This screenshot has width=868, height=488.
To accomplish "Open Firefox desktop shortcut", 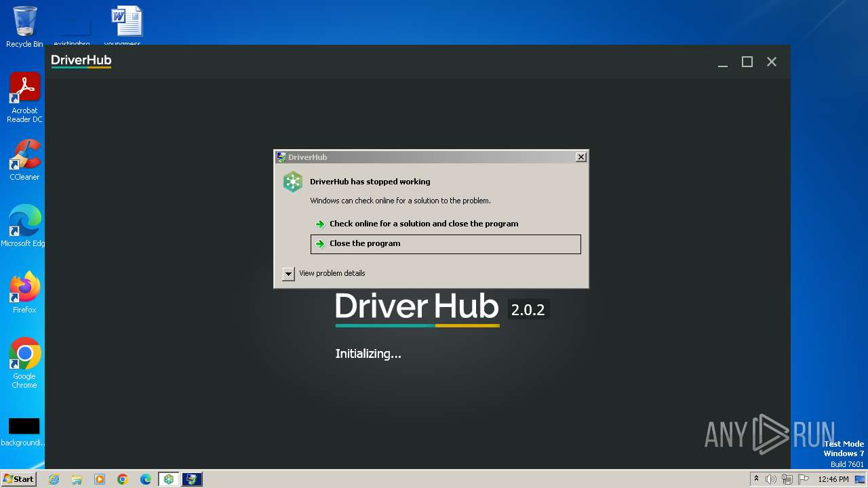I will coord(24,292).
